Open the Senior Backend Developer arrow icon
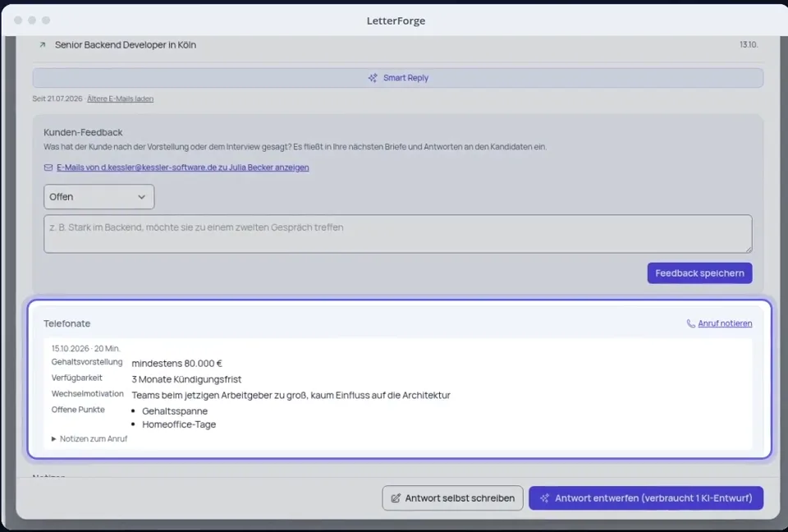This screenshot has height=532, width=788. click(x=43, y=45)
